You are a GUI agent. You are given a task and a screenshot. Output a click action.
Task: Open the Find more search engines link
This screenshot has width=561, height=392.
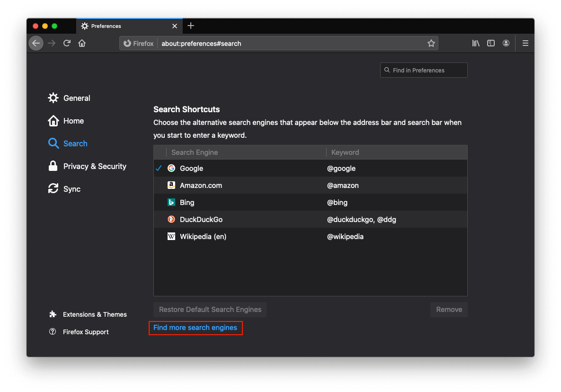coord(196,328)
